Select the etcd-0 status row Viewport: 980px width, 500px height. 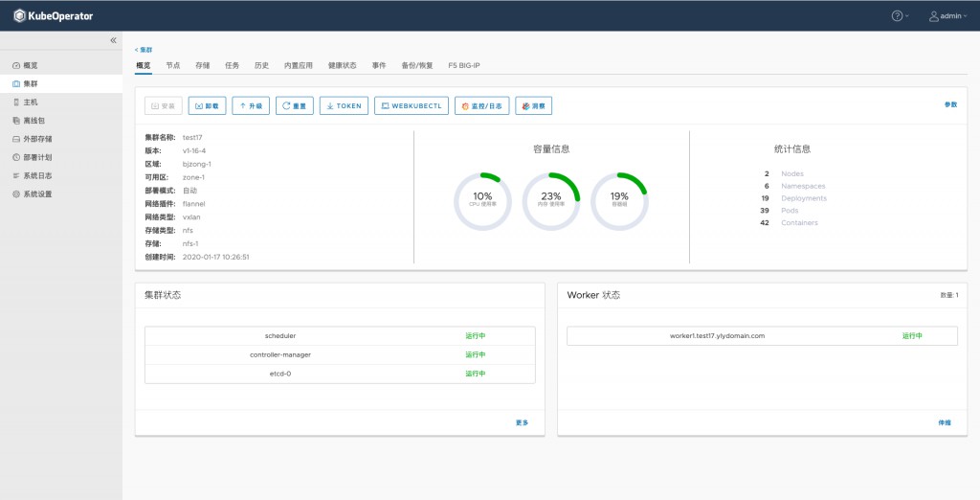[340, 374]
